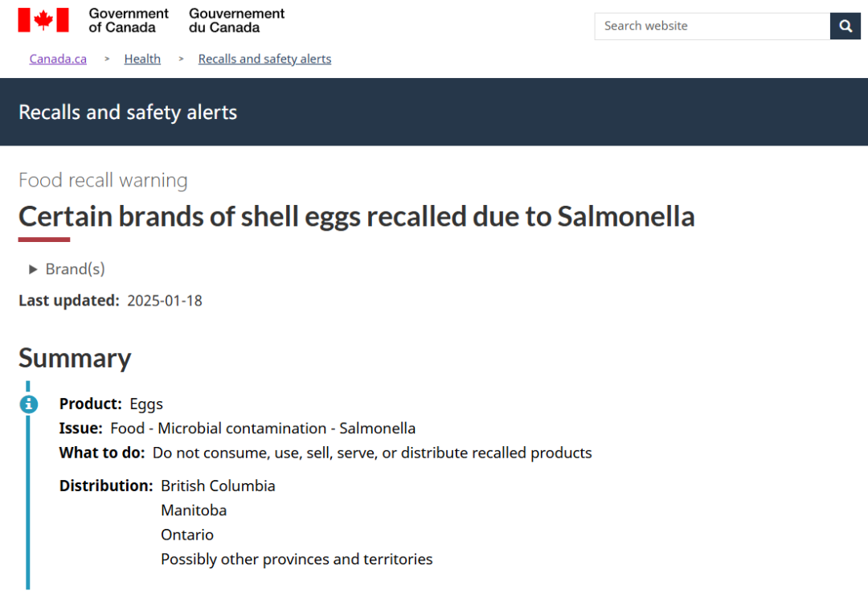This screenshot has height=607, width=868.
Task: Focus the Search website field
Action: [712, 26]
